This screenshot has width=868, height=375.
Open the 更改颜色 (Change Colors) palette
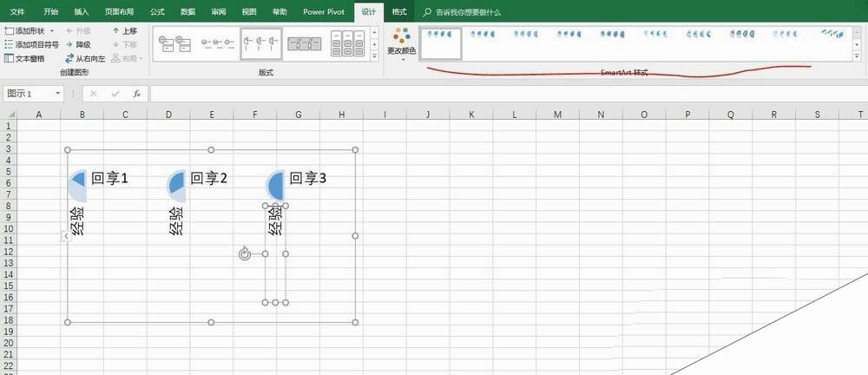[x=401, y=43]
